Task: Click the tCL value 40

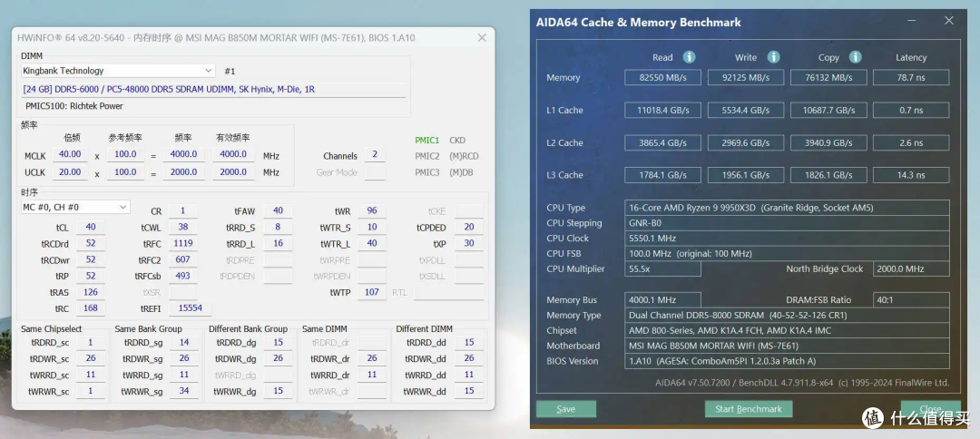Action: (x=90, y=227)
